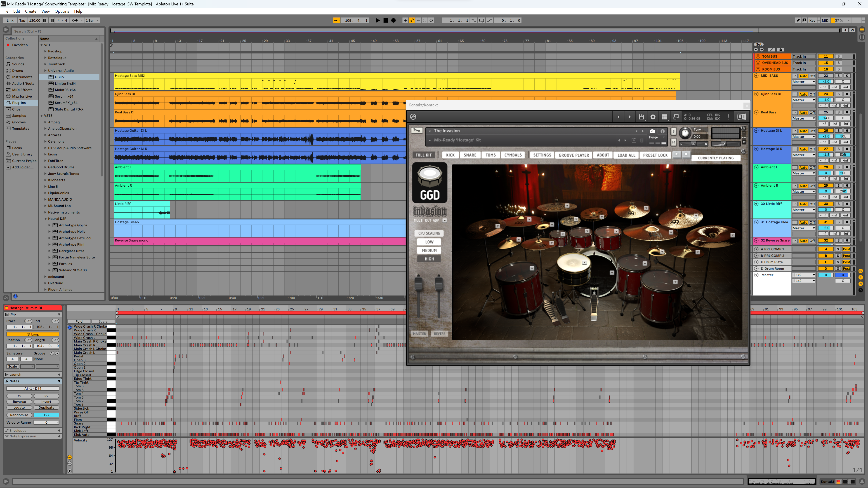Solo the MIDI BASS track

tap(838, 76)
